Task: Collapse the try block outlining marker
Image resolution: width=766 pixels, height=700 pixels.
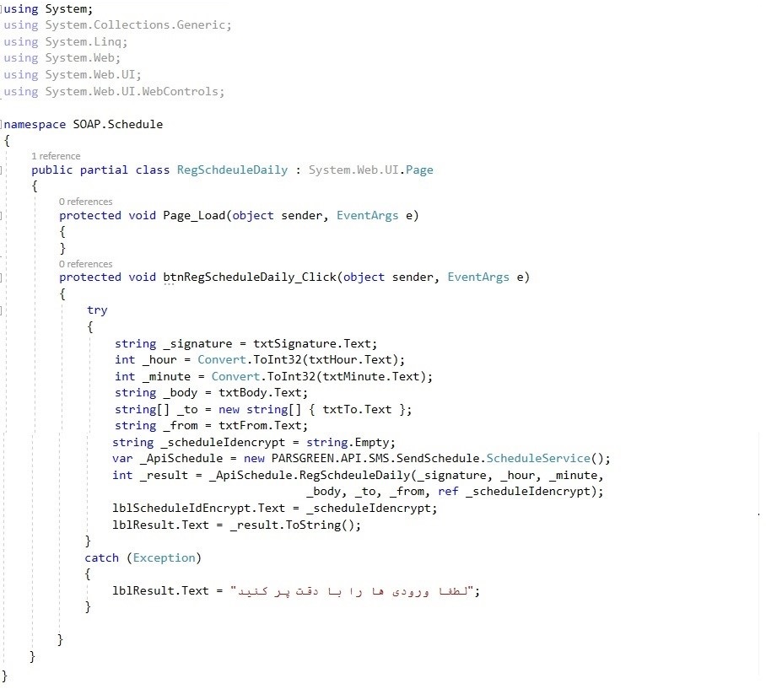Action: (3, 310)
